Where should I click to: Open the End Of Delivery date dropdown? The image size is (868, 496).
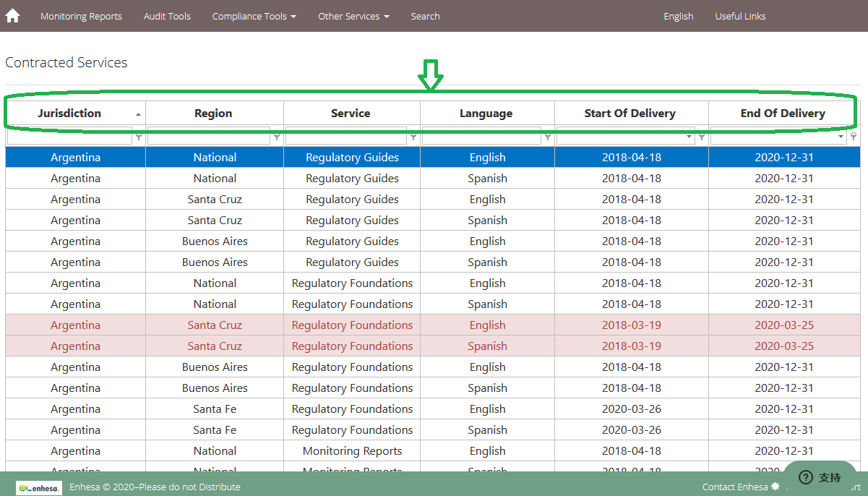pyautogui.click(x=841, y=136)
